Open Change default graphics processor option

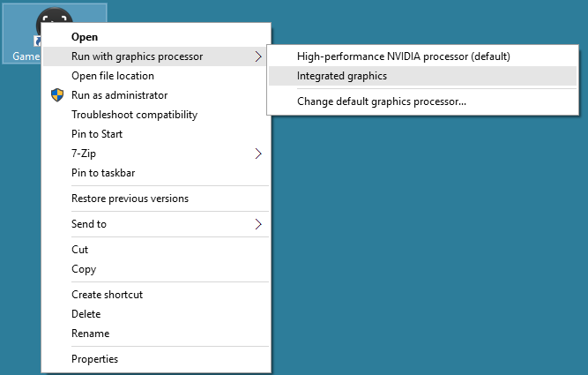[382, 101]
